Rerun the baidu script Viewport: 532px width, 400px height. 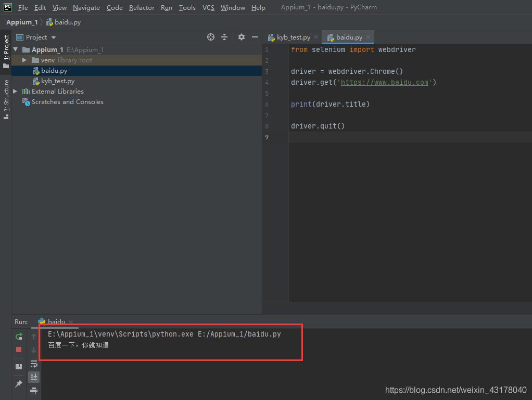[18, 337]
